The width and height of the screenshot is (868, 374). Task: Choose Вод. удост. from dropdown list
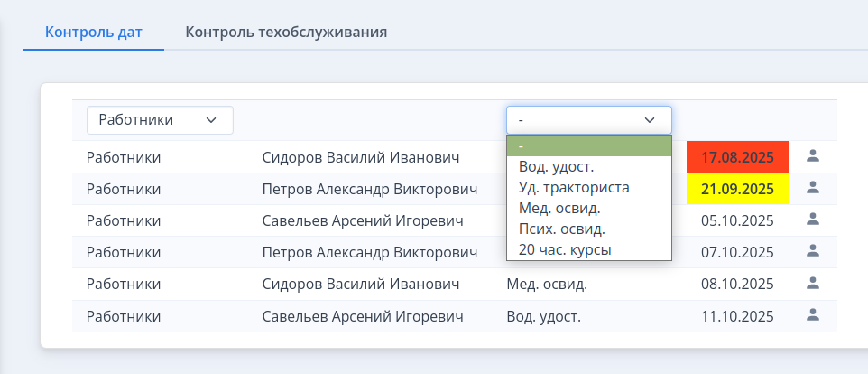589,166
